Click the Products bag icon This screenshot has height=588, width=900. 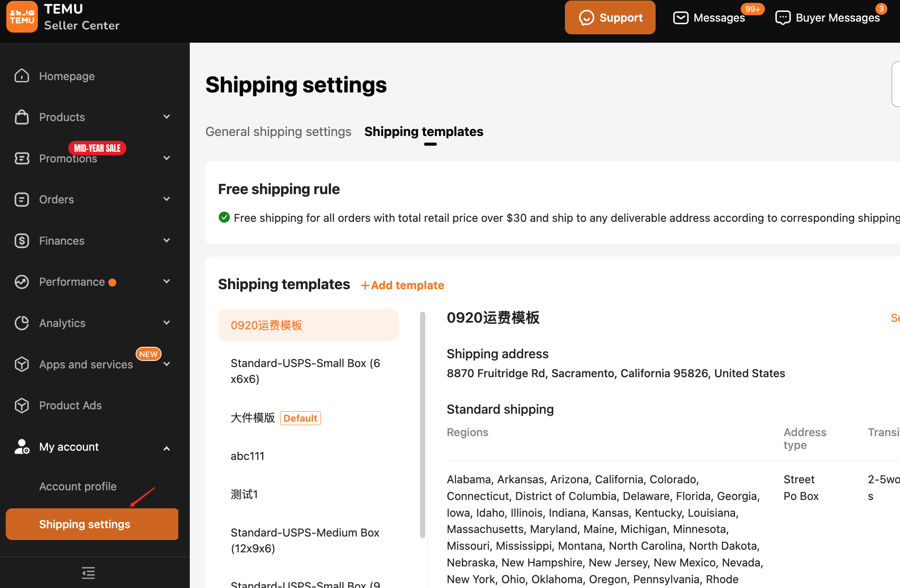tap(22, 117)
